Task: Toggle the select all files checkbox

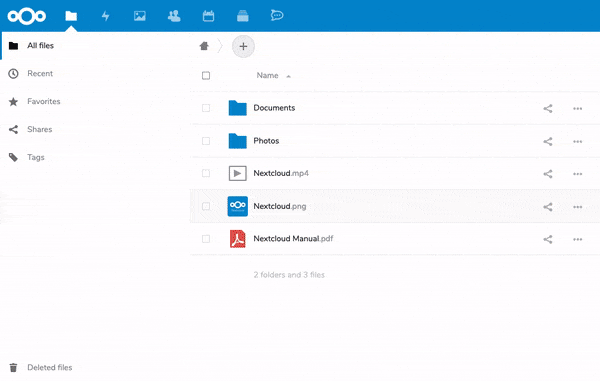Action: point(206,76)
